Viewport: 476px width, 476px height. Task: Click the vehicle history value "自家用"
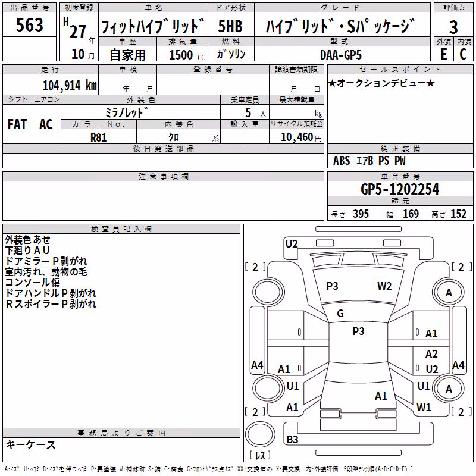(127, 55)
